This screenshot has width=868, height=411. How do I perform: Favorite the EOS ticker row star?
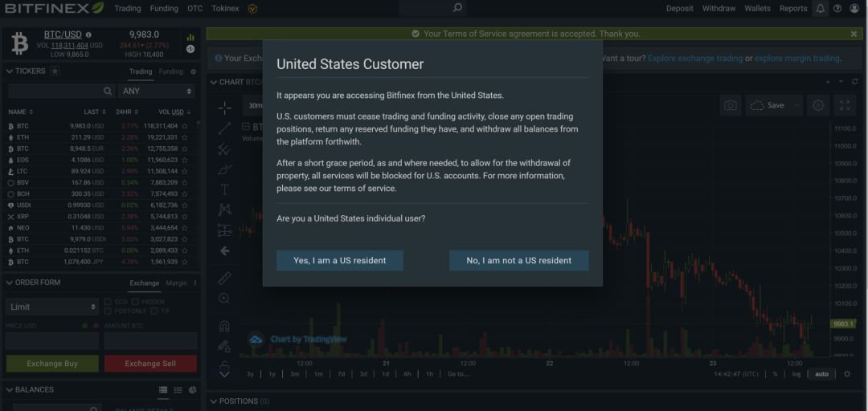pos(184,160)
